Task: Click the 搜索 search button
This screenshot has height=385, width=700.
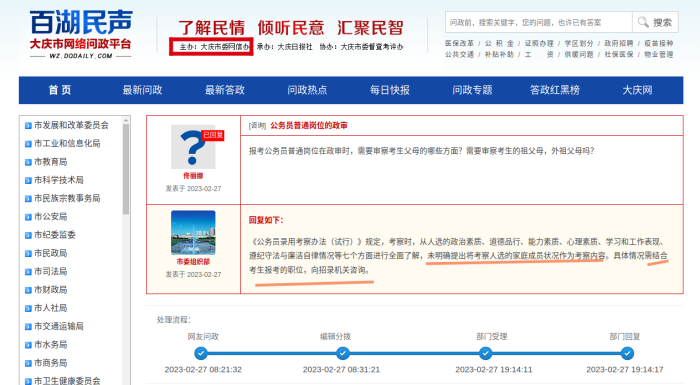Action: [x=655, y=22]
